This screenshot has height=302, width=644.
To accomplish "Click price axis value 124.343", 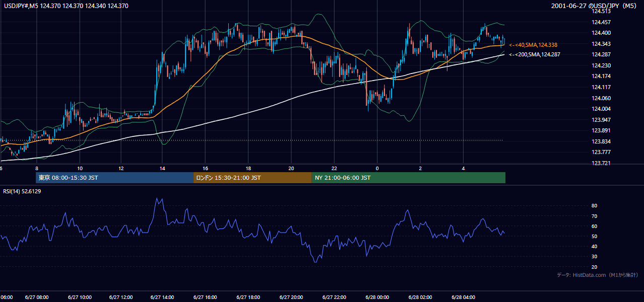I will click(601, 44).
